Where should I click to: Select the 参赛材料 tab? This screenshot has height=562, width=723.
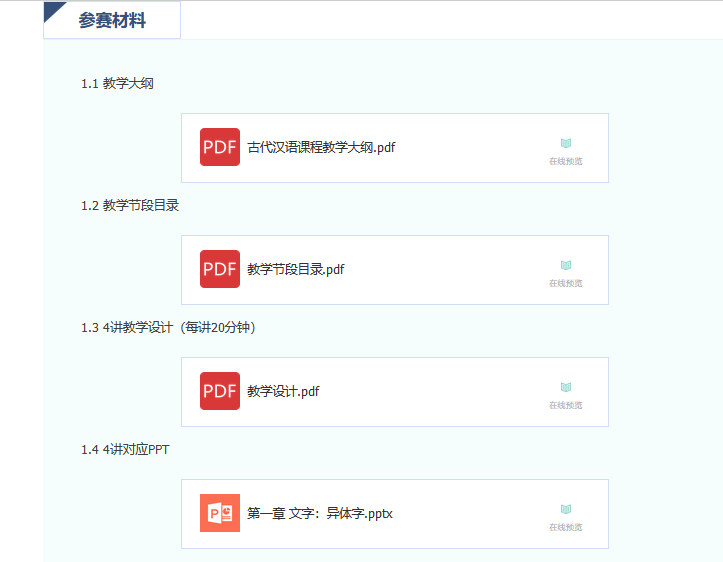click(x=112, y=20)
